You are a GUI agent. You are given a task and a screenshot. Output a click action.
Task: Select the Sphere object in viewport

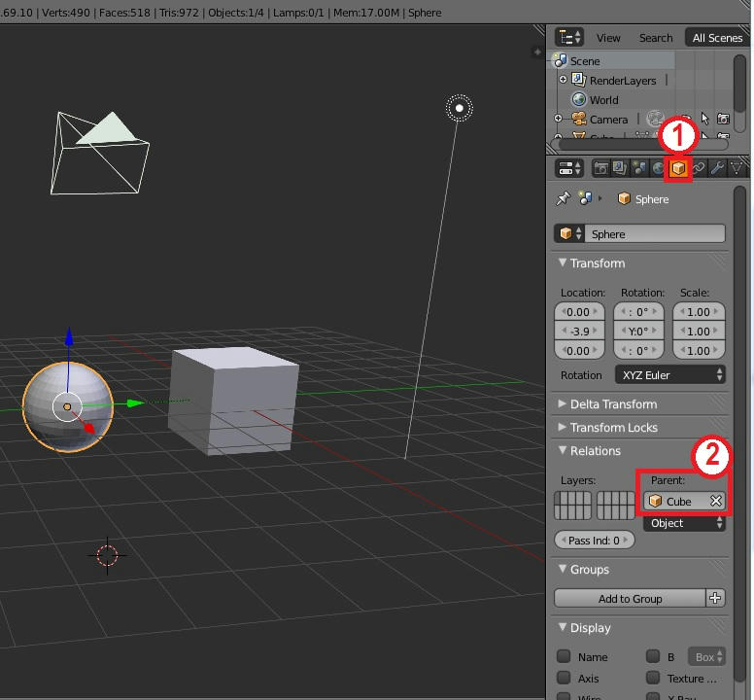(x=67, y=407)
